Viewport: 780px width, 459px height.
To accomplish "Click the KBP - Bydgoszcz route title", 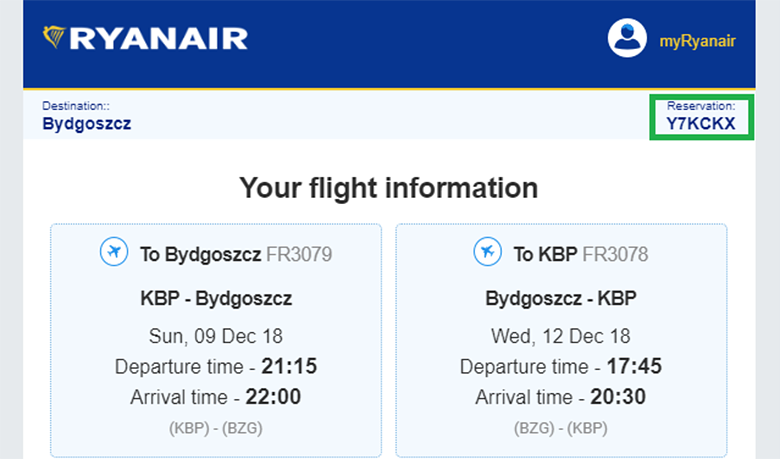I will (x=216, y=298).
